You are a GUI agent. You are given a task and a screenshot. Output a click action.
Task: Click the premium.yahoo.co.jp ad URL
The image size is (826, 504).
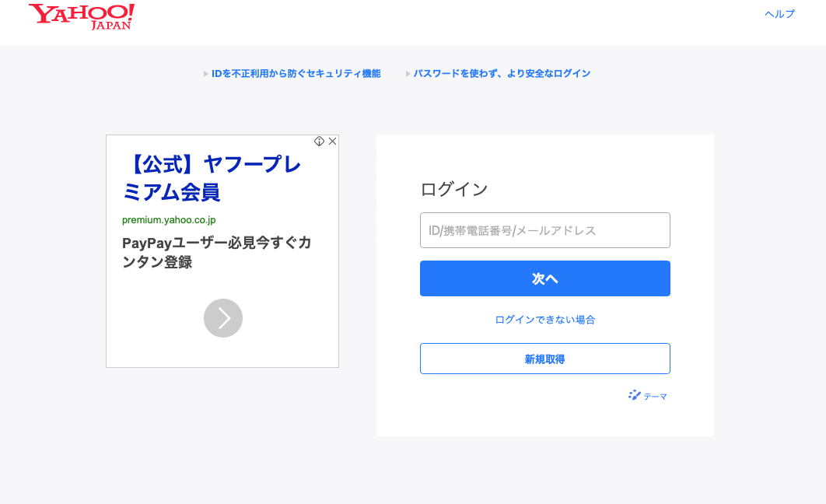(x=169, y=219)
